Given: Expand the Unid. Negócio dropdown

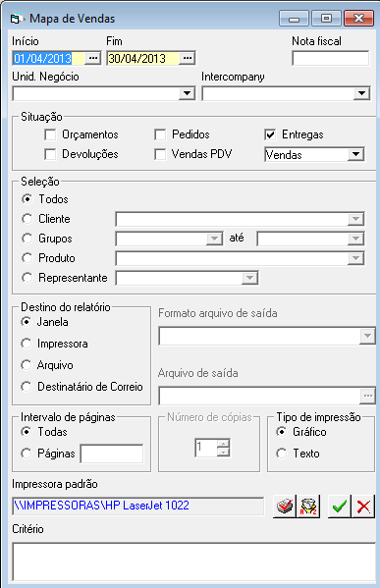Looking at the screenshot, I should pyautogui.click(x=187, y=93).
